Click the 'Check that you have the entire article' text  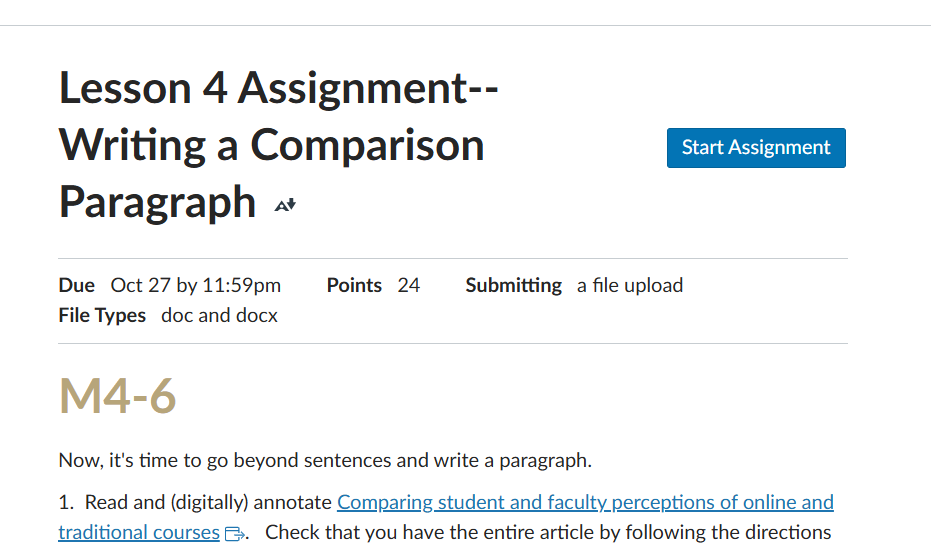(548, 532)
